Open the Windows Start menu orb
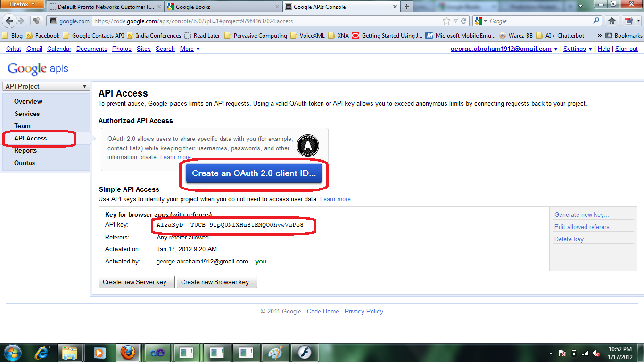 [x=12, y=353]
